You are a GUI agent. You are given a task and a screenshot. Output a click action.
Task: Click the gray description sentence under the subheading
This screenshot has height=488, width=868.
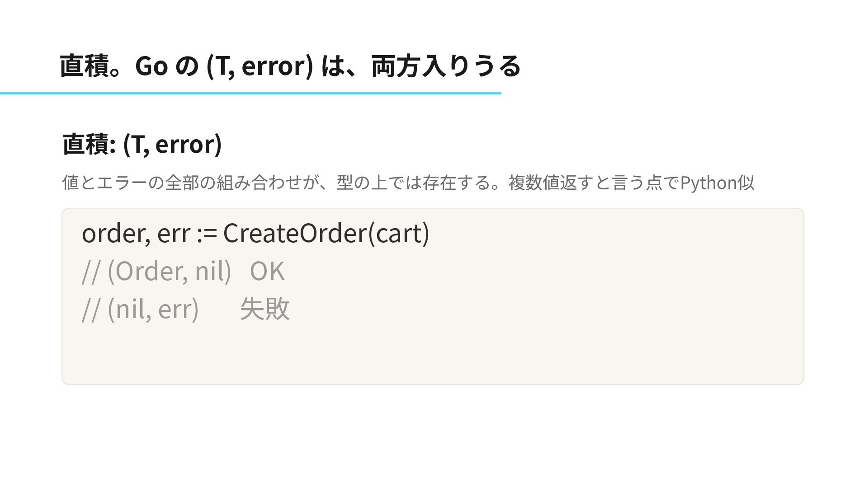(x=408, y=183)
